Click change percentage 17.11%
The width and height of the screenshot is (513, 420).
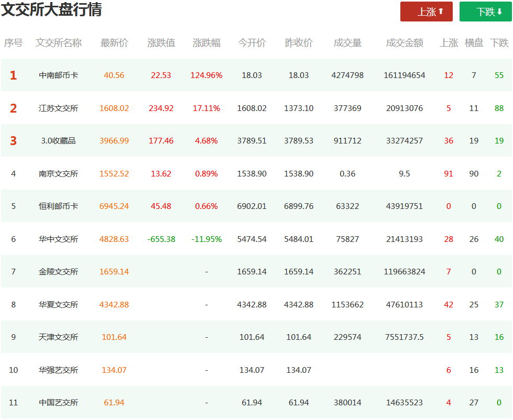(206, 108)
